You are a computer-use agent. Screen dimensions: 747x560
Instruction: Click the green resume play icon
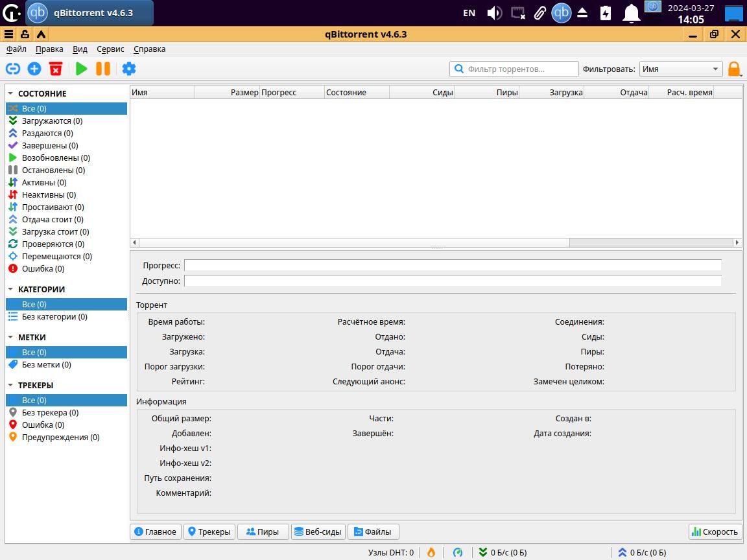click(x=82, y=69)
